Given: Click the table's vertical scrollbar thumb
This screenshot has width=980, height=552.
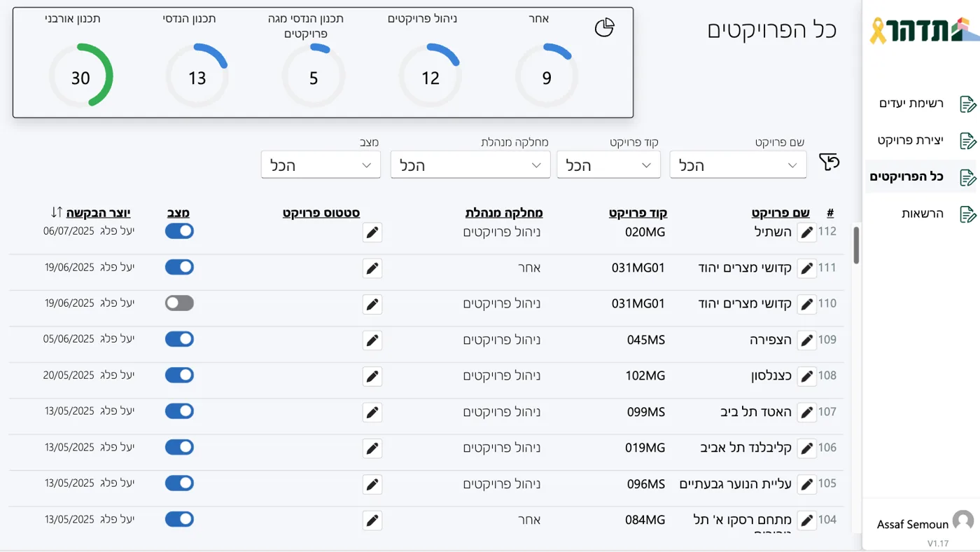Looking at the screenshot, I should 856,245.
